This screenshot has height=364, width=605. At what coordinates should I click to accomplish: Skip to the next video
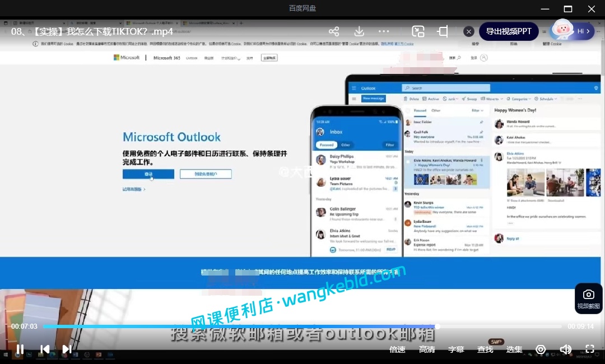click(x=67, y=349)
